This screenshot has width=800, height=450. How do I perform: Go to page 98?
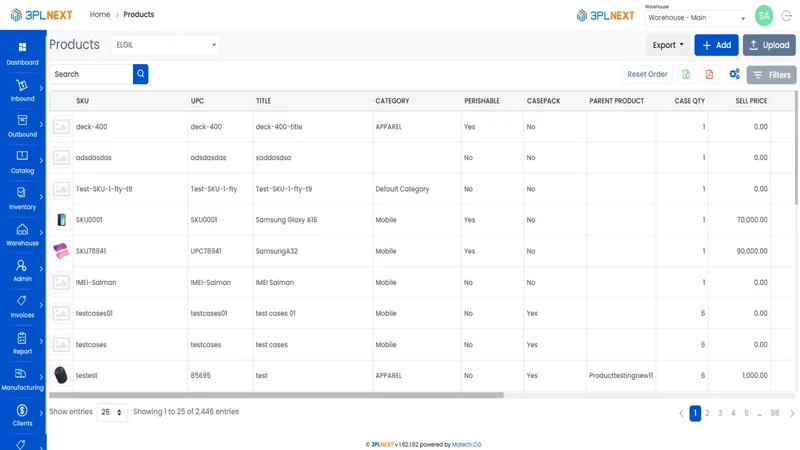click(774, 413)
